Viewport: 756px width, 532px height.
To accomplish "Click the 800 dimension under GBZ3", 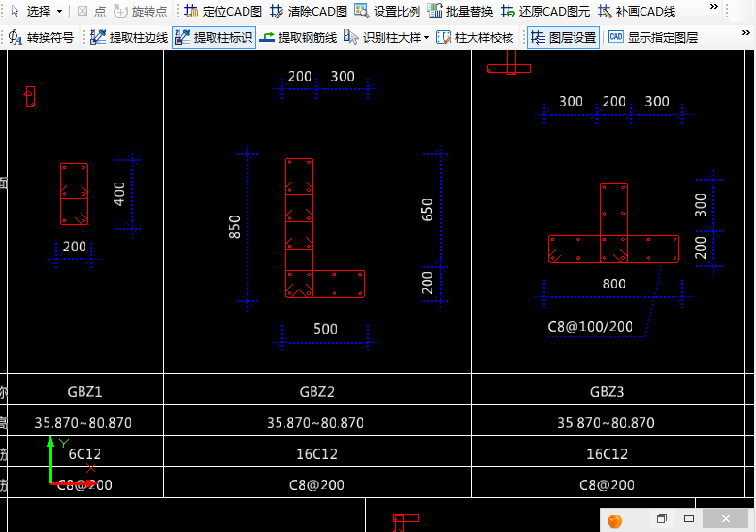I will [613, 283].
